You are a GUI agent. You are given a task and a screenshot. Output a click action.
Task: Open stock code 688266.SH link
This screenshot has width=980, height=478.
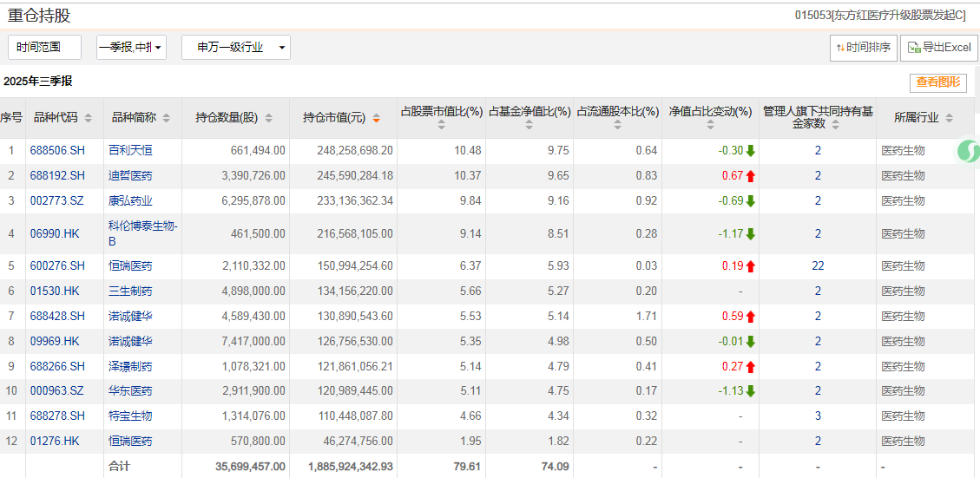[57, 366]
